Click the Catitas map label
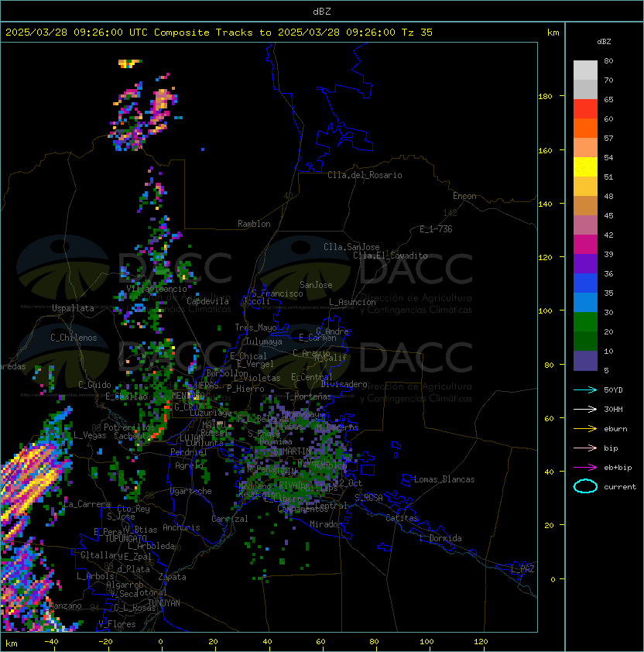This screenshot has height=652, width=644. tap(402, 518)
